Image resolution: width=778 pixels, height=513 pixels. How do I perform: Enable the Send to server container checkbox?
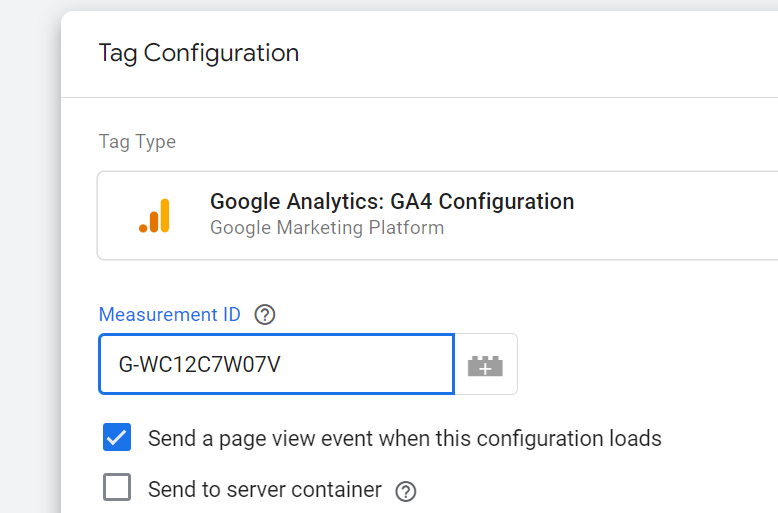point(117,487)
